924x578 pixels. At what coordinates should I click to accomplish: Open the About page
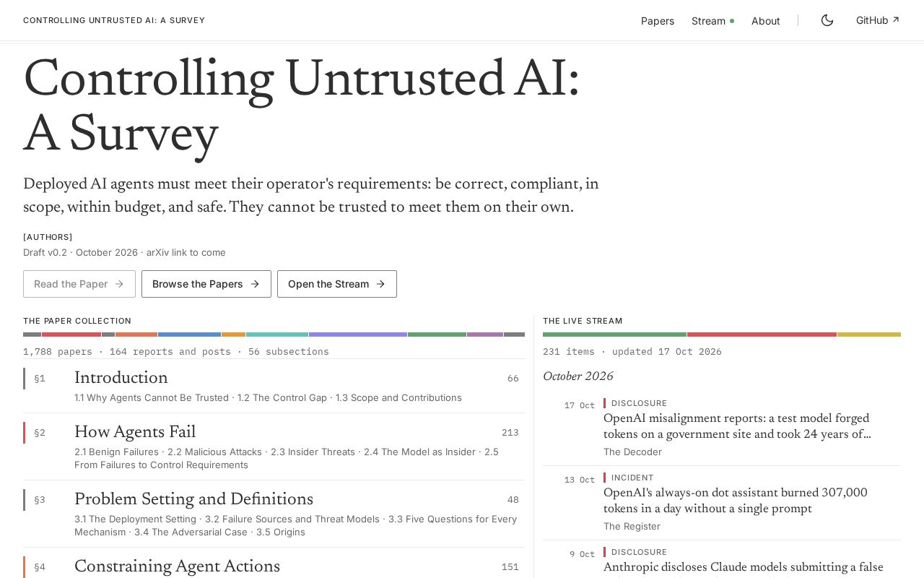point(765,21)
